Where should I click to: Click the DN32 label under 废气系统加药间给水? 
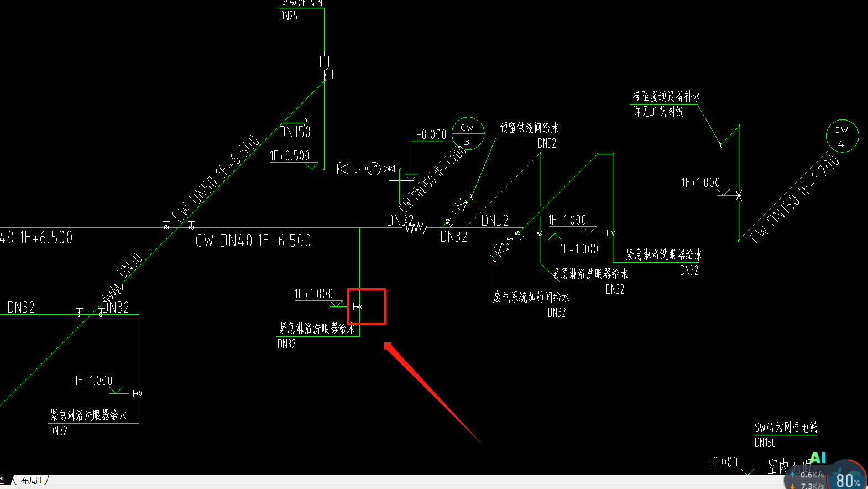click(557, 313)
